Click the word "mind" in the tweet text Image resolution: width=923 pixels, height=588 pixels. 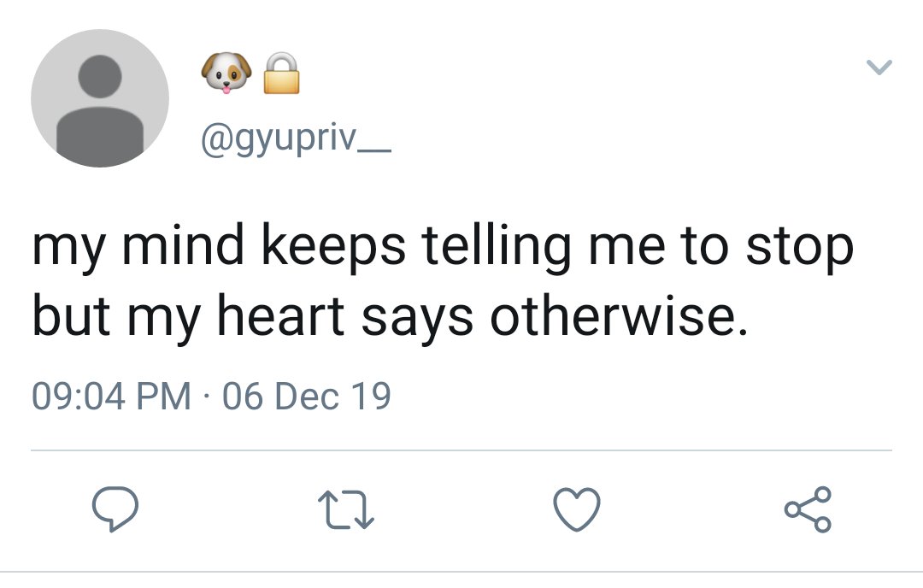pos(183,244)
